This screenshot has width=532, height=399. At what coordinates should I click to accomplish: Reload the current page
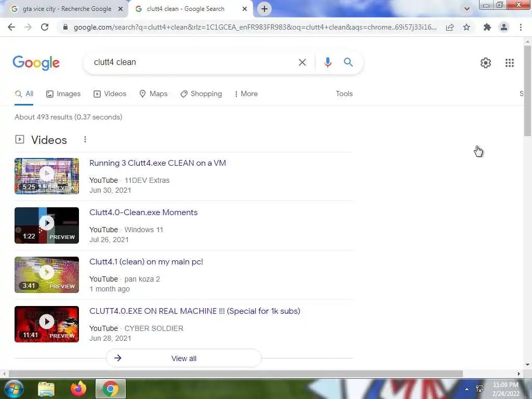click(45, 27)
